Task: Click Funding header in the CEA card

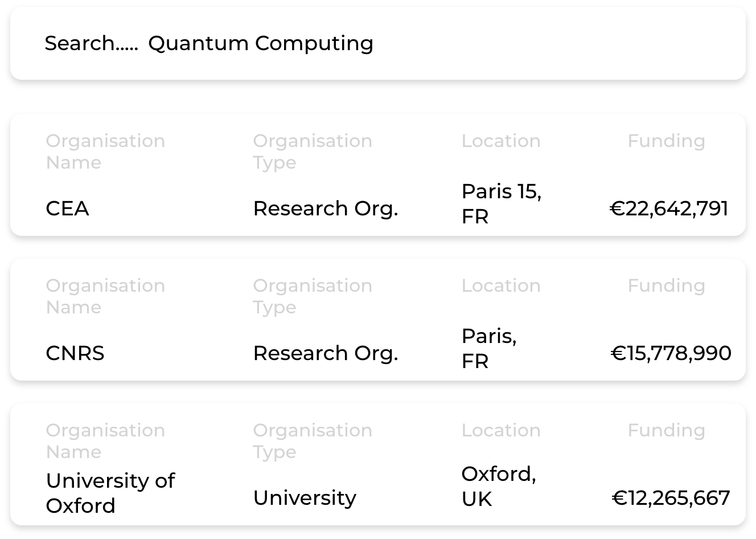Action: (x=666, y=141)
